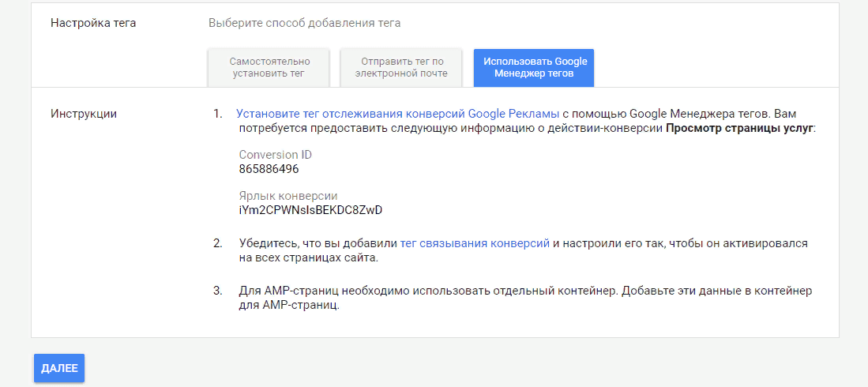Viewport: 868px width, 387px height.
Task: Follow the 'тег связывания конверсий' link
Action: point(475,243)
